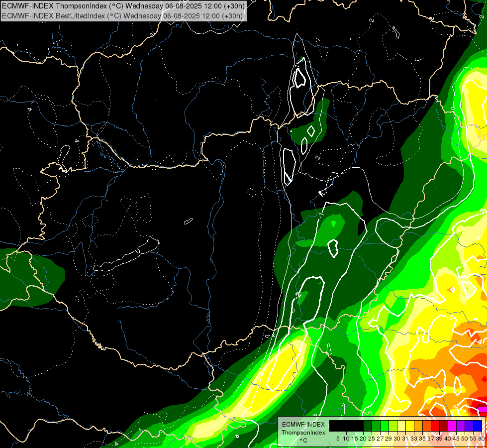Click the legend tick value 55
This screenshot has width=487, height=448.
[x=474, y=439]
